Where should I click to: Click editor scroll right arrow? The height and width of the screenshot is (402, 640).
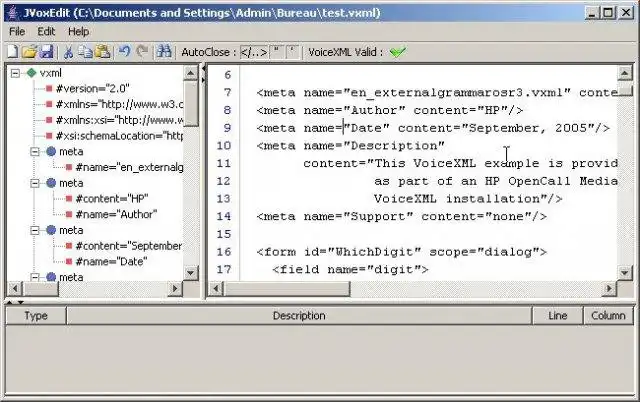(609, 289)
